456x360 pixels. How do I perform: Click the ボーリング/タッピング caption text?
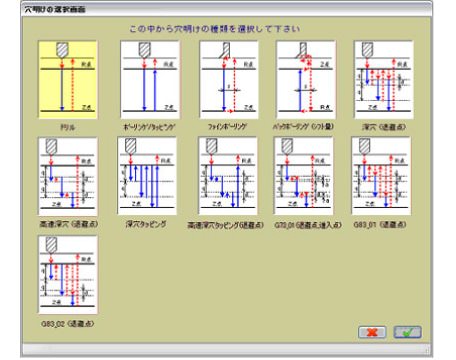tap(149, 127)
